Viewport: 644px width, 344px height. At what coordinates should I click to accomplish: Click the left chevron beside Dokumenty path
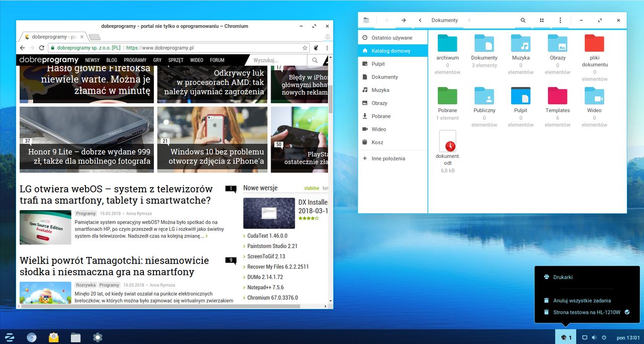[420, 20]
